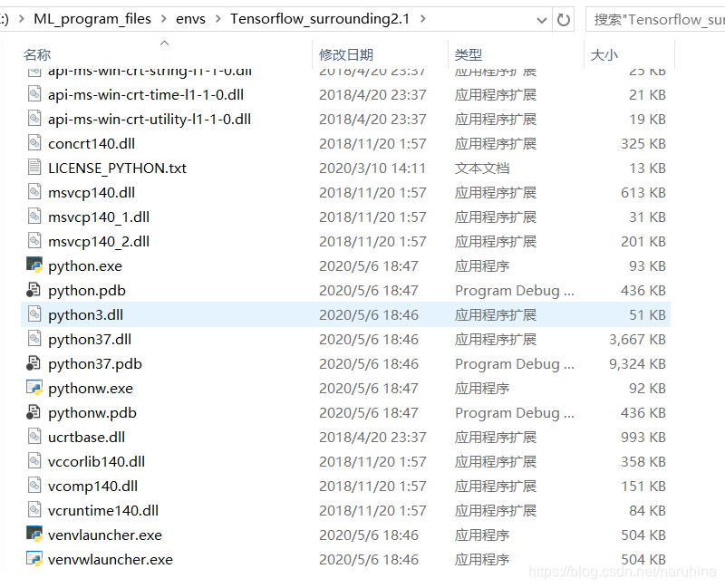This screenshot has width=725, height=588.
Task: Click the python.pdb file icon
Action: (34, 290)
